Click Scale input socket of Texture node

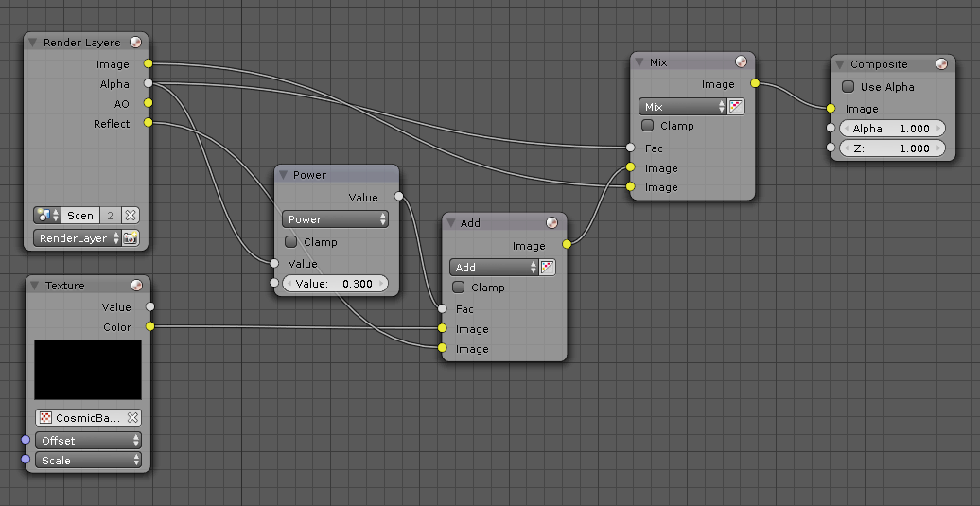[x=26, y=459]
